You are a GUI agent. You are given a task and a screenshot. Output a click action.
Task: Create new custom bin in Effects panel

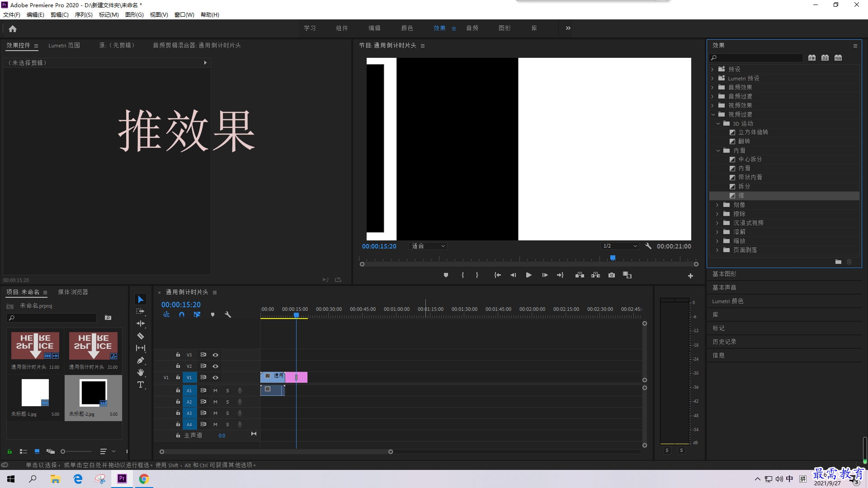(x=838, y=262)
